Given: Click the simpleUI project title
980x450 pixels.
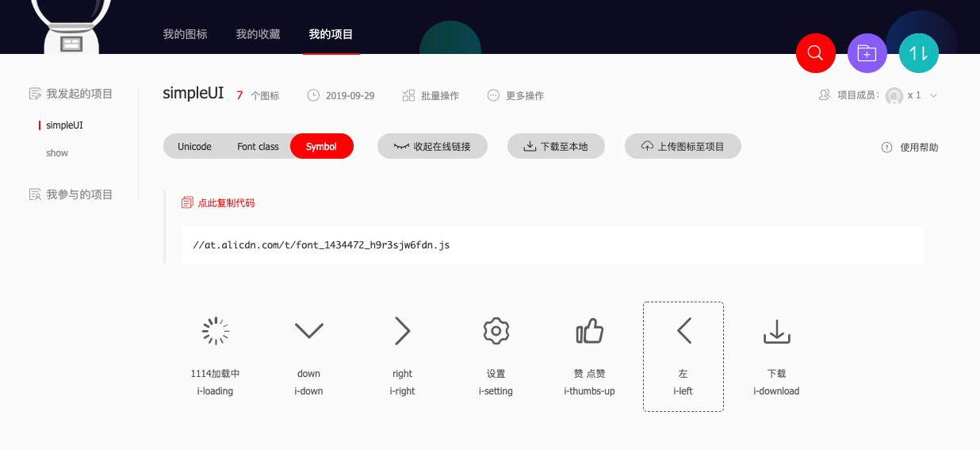Looking at the screenshot, I should (x=193, y=93).
